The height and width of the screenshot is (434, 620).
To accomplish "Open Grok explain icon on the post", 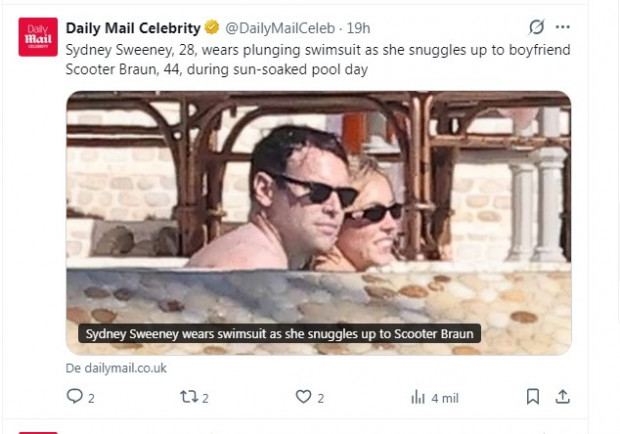I will point(537,27).
